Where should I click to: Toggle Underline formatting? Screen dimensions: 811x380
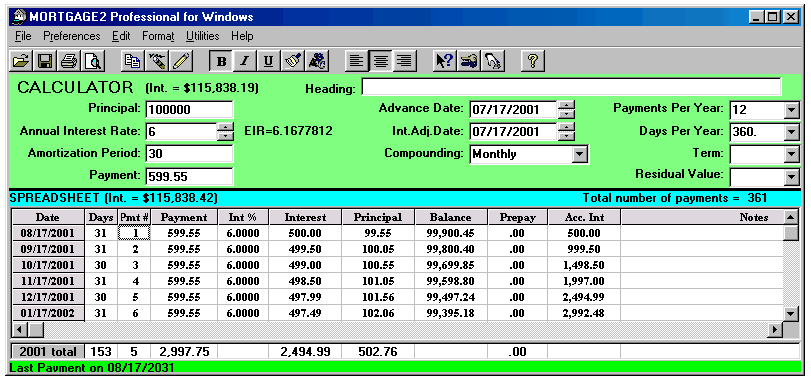[268, 62]
